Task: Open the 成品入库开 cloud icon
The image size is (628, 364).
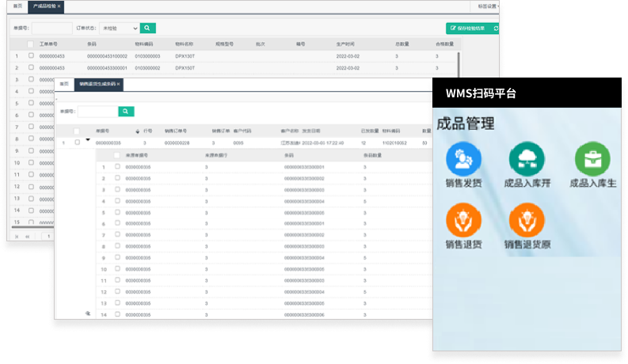Action: 526,160
